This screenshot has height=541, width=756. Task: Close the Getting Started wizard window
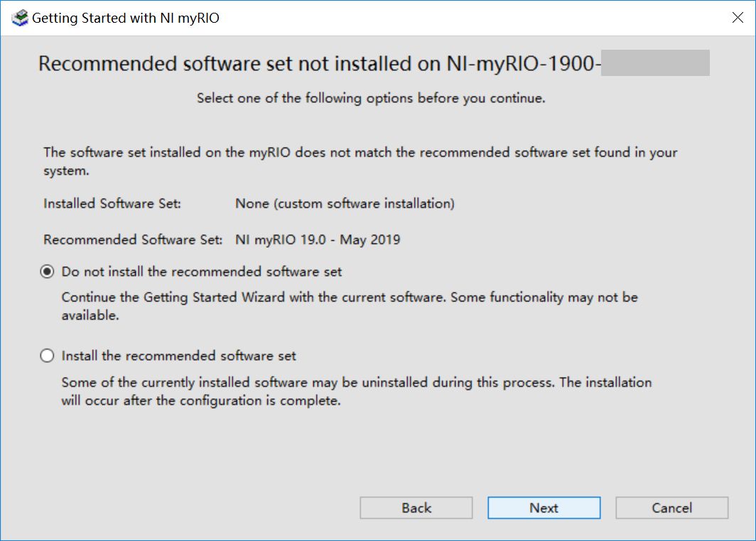[x=738, y=17]
